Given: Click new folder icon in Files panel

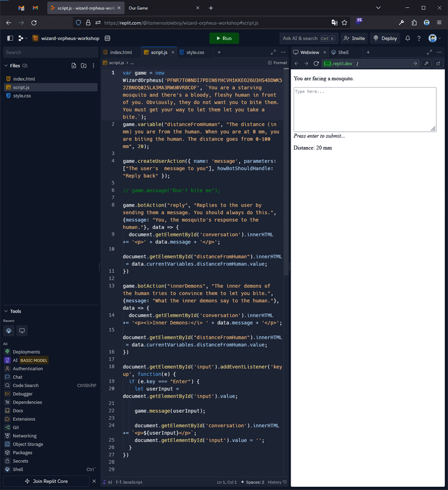Looking at the screenshot, I should pyautogui.click(x=83, y=65).
